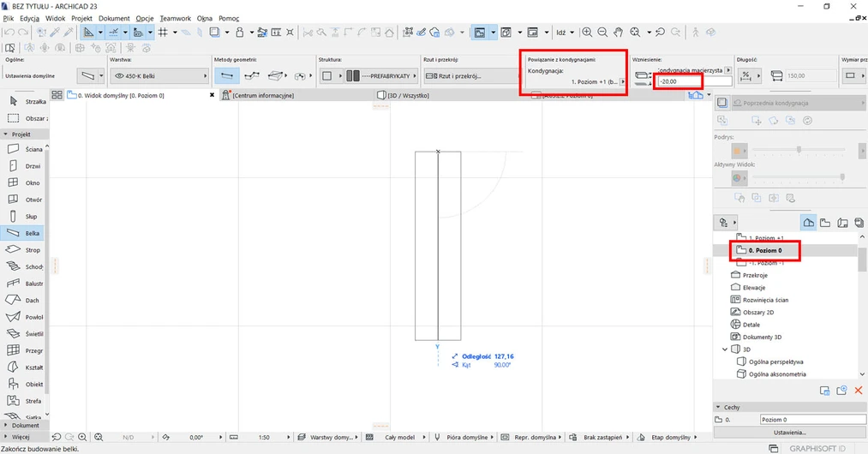This screenshot has height=454, width=868.
Task: Open the Pióra domyślne pen set option
Action: click(x=464, y=437)
